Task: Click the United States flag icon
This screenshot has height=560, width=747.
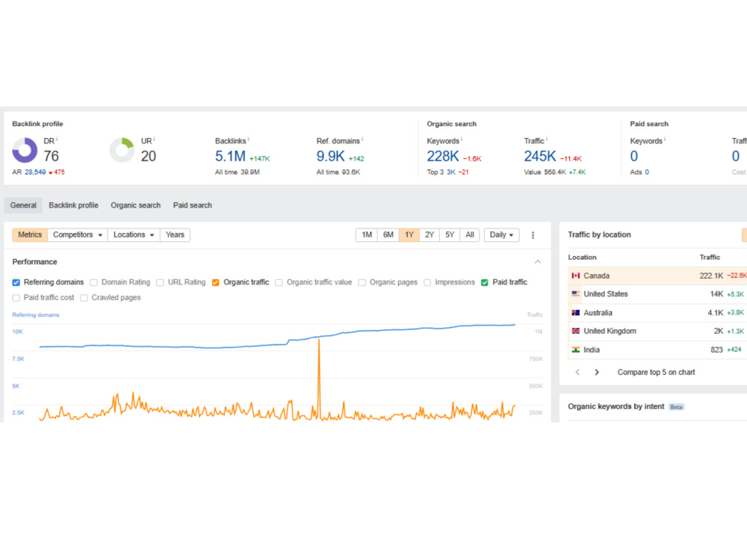Action: point(575,293)
